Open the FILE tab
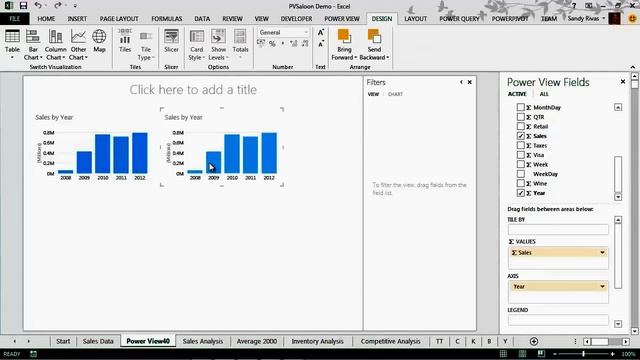 click(15, 19)
